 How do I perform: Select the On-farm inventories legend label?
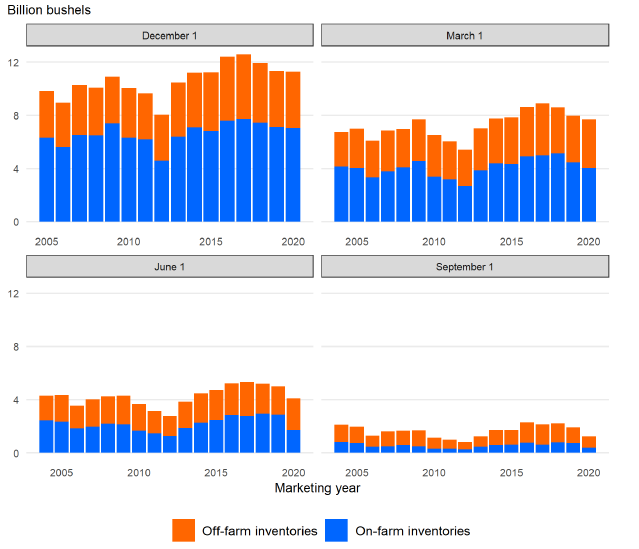point(412,531)
